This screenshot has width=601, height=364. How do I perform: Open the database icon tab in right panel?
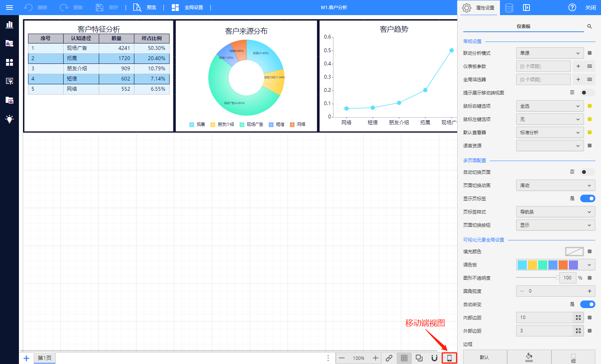[x=509, y=8]
